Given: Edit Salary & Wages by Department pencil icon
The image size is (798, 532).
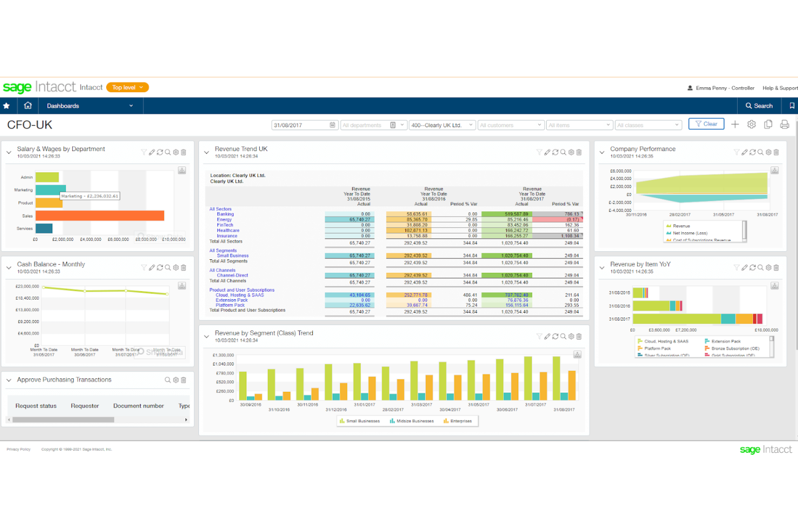Looking at the screenshot, I should coord(152,153).
